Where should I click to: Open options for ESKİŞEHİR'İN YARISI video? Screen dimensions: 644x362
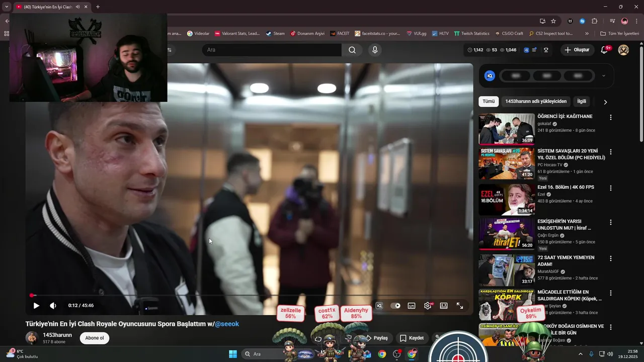point(611,222)
